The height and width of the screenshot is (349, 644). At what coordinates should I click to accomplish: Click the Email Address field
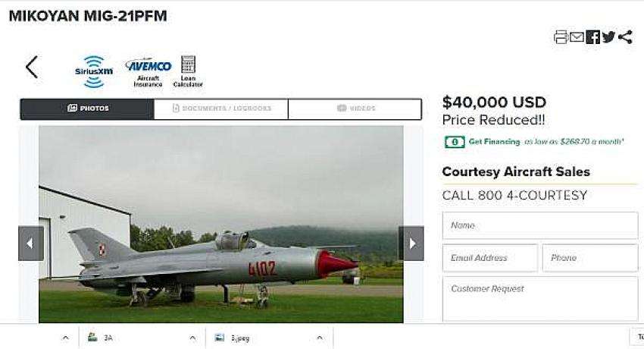[x=490, y=258]
